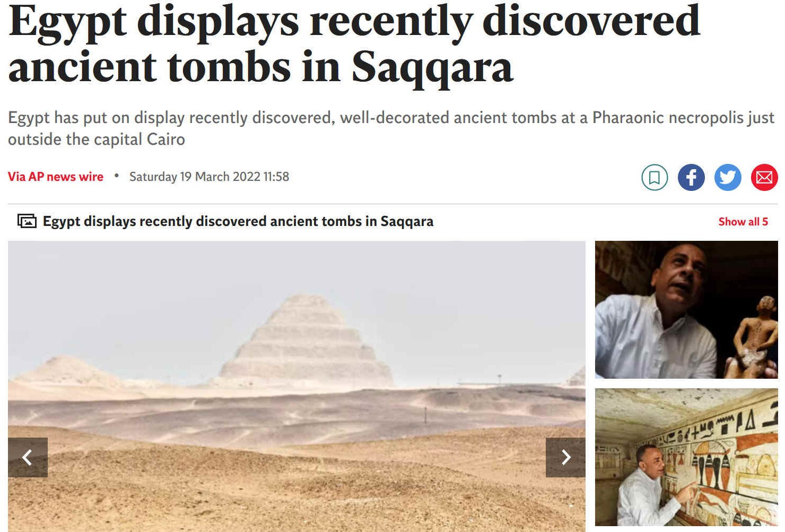Viewport: 785px width, 532px height.
Task: Go to the previous gallery image
Action: click(28, 457)
